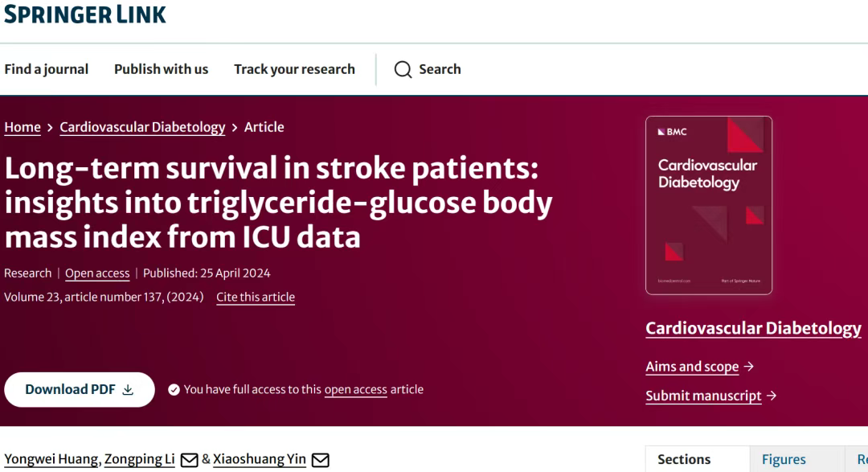Go to the Home breadcrumb link
This screenshot has width=868, height=472.
tap(23, 127)
